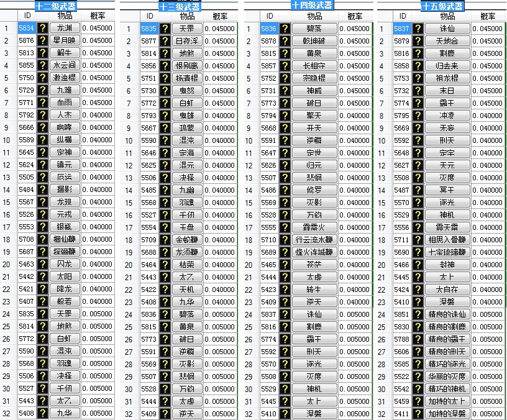The width and height of the screenshot is (507, 420).
Task: Click the question mark icon beside 龙渊
Action: click(43, 28)
